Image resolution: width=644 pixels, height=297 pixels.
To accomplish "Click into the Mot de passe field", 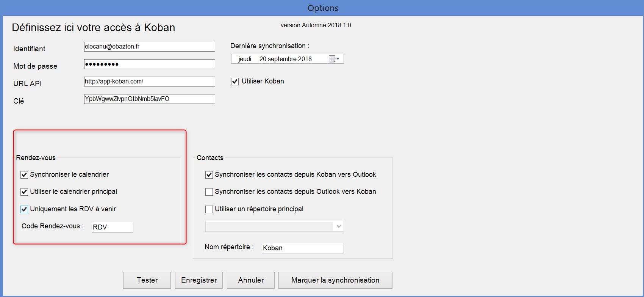I will tap(150, 64).
